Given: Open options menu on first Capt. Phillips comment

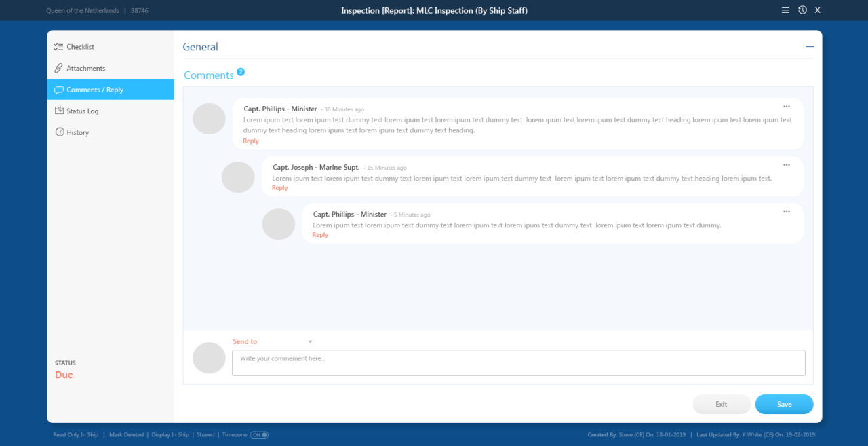Looking at the screenshot, I should tap(787, 107).
